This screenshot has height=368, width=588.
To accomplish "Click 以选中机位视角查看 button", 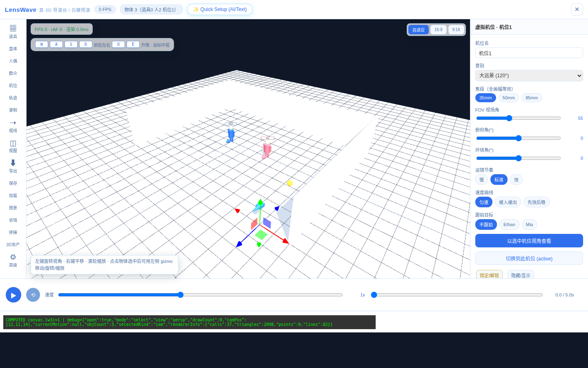I will tap(529, 241).
